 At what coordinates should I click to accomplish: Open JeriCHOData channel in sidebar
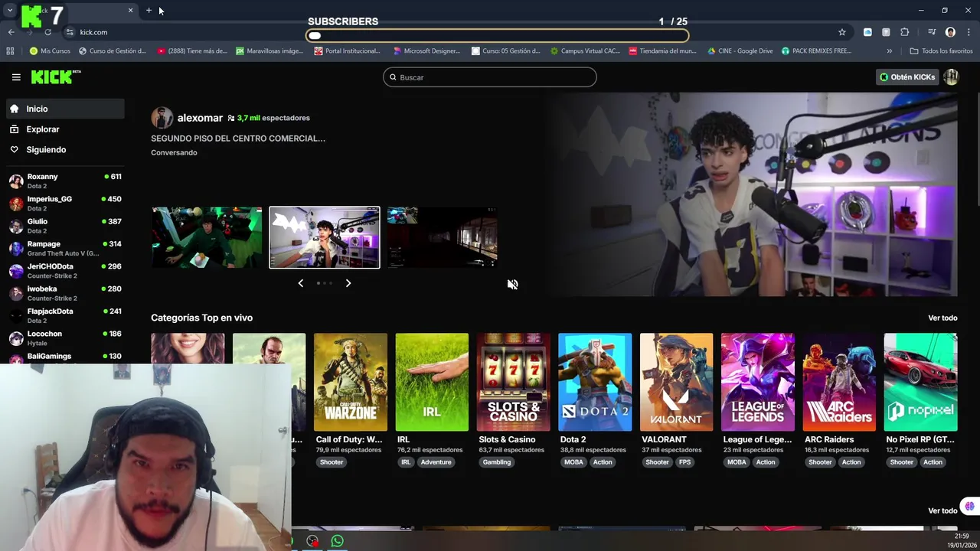(65, 270)
